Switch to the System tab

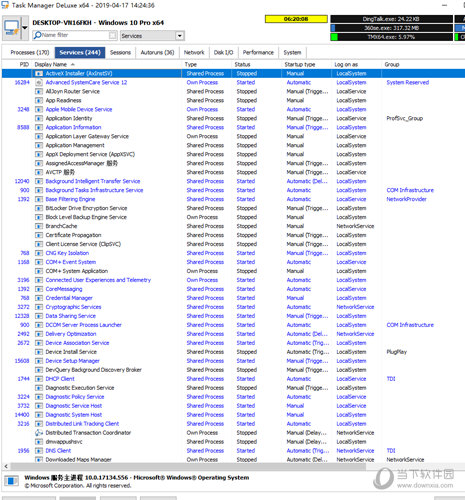pyautogui.click(x=292, y=52)
